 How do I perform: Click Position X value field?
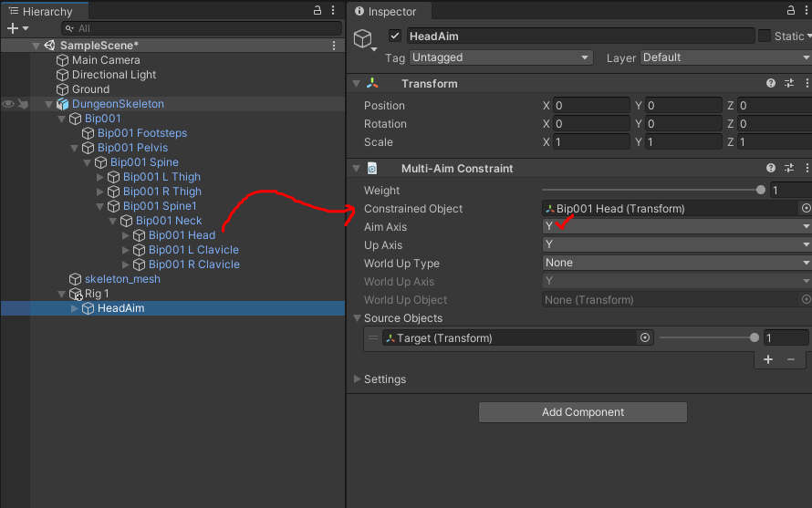tap(591, 106)
